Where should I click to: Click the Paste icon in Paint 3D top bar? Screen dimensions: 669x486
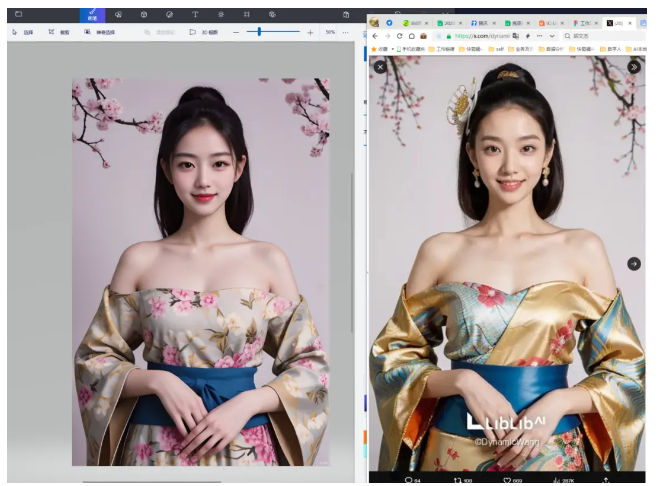pyautogui.click(x=346, y=15)
